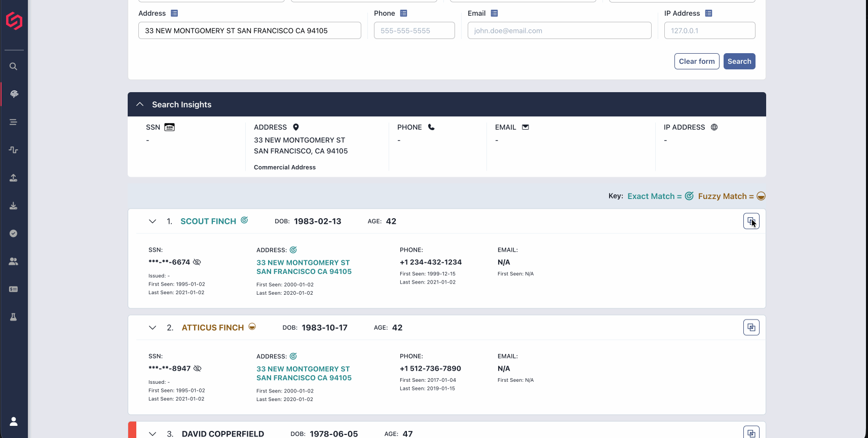Click the phone handset icon in Search Insights
Screen dimensions: 868x438
[x=431, y=127]
